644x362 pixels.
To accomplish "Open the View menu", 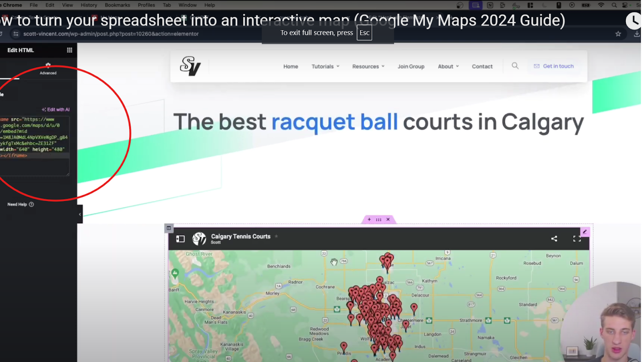I will tap(68, 5).
